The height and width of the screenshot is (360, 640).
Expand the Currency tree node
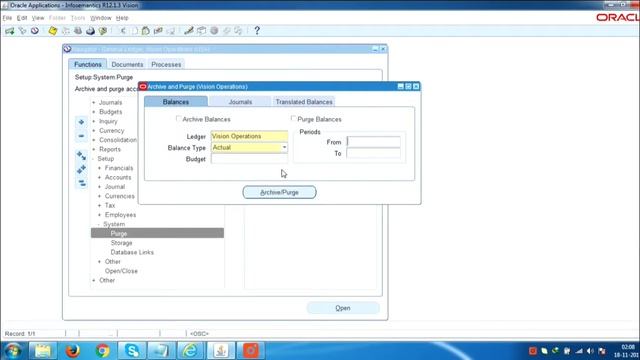pyautogui.click(x=93, y=131)
